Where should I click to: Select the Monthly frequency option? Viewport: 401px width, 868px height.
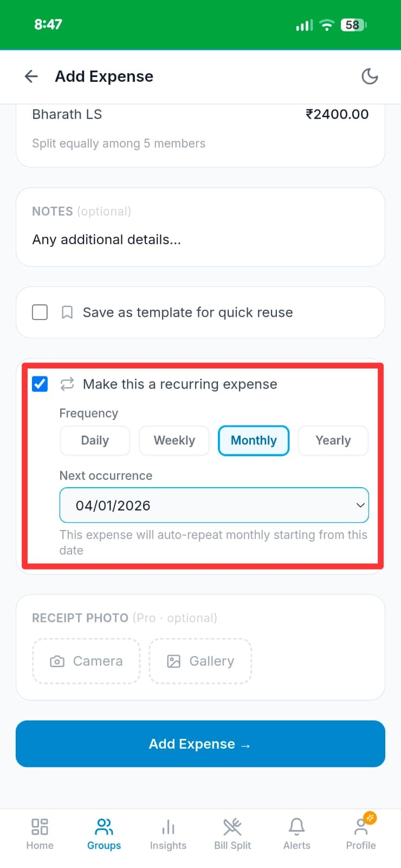[253, 441]
